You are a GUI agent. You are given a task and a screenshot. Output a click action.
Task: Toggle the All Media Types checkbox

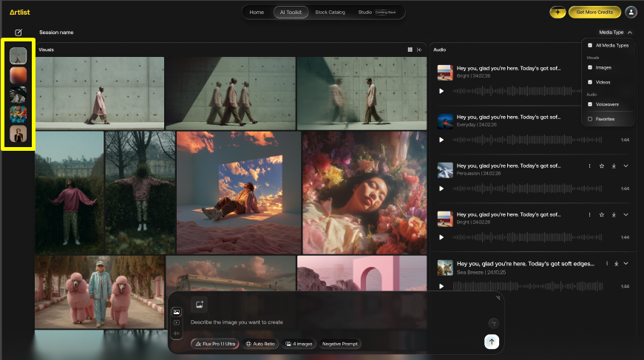coord(589,45)
